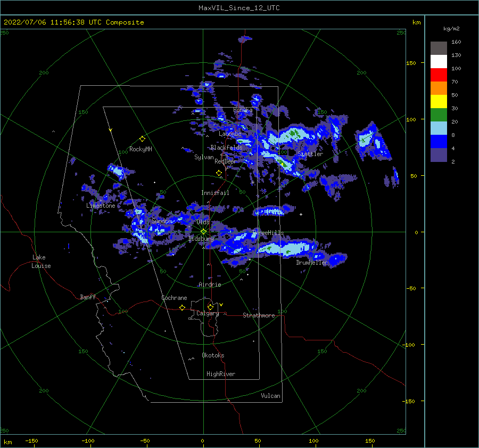Click the yellow marker over Calgary
The height and width of the screenshot is (448, 479).
click(x=210, y=307)
